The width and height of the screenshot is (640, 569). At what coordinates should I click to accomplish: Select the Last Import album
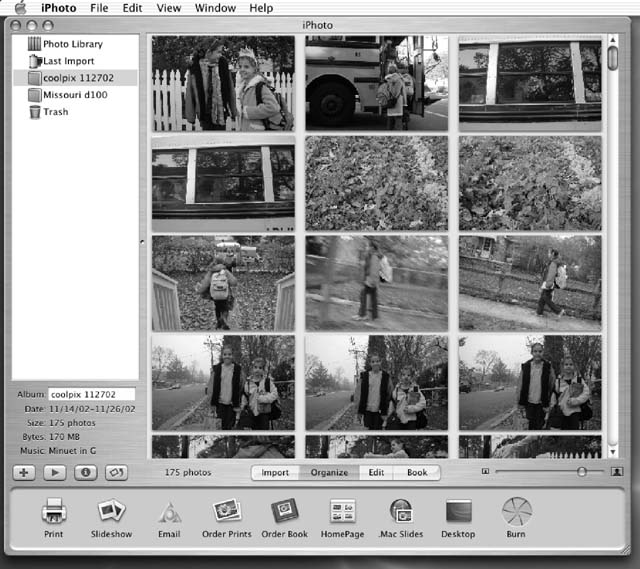click(76, 61)
